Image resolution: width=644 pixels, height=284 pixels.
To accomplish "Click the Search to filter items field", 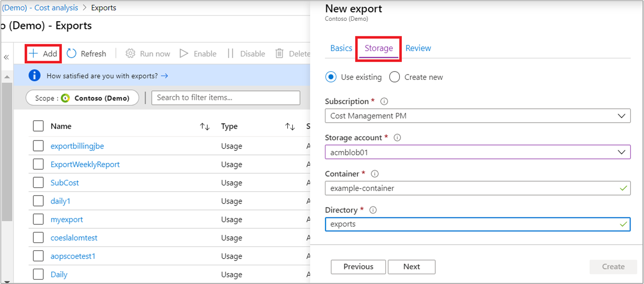I will point(226,98).
